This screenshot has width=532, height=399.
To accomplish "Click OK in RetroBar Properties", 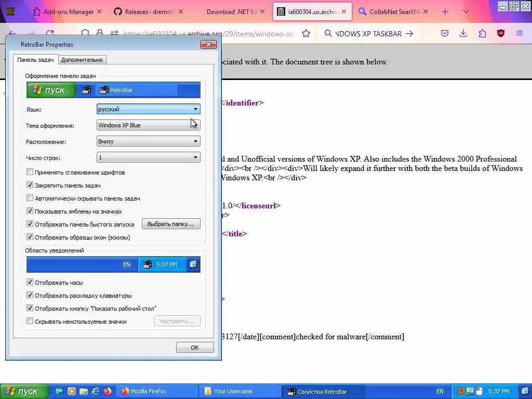I will [x=195, y=348].
